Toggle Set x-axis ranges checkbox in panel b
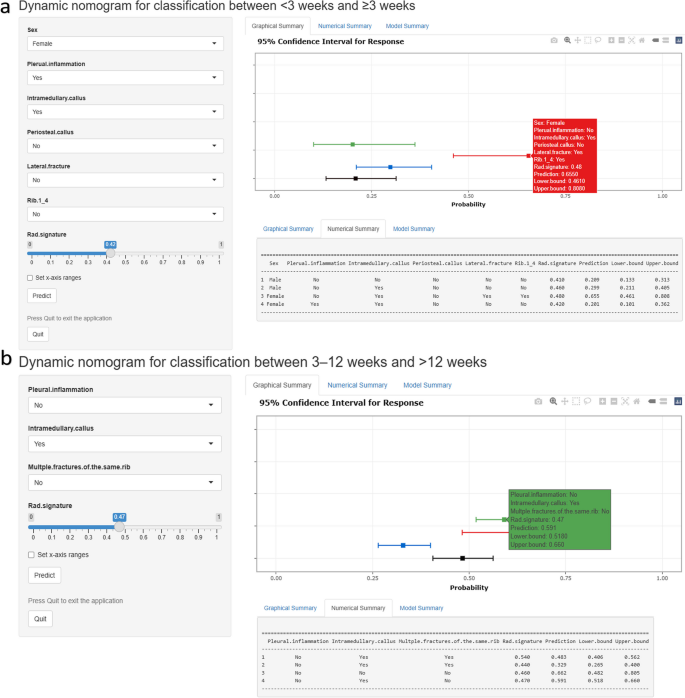685x698 pixels. click(31, 554)
